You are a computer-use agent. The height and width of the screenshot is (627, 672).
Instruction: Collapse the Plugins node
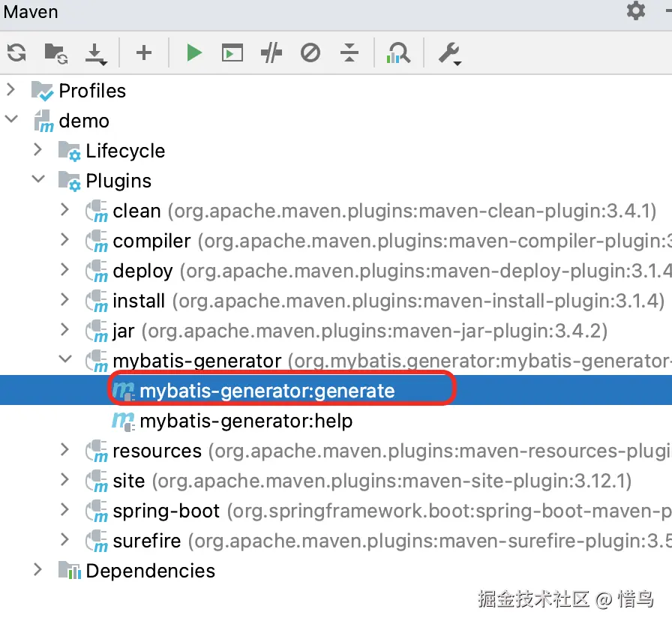click(x=38, y=179)
